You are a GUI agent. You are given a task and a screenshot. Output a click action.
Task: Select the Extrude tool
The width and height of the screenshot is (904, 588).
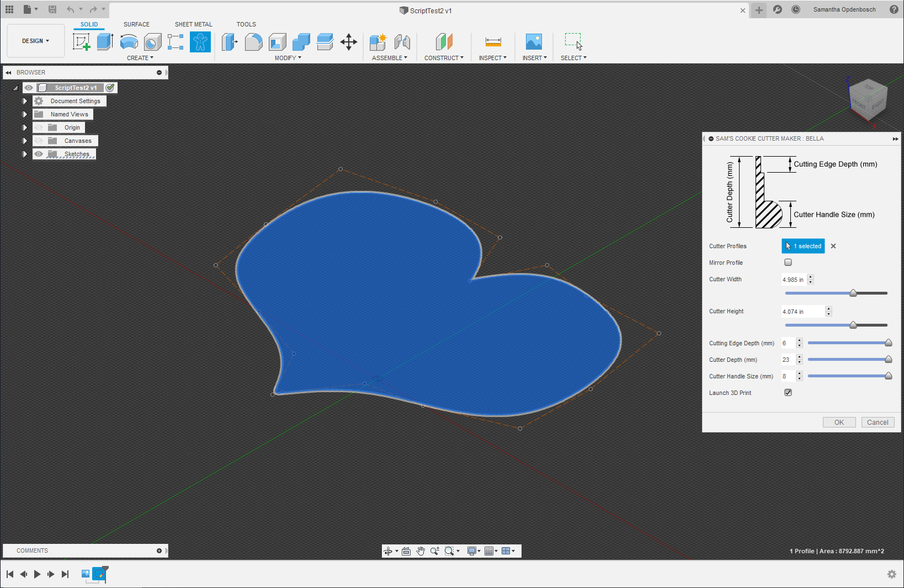[x=105, y=42]
